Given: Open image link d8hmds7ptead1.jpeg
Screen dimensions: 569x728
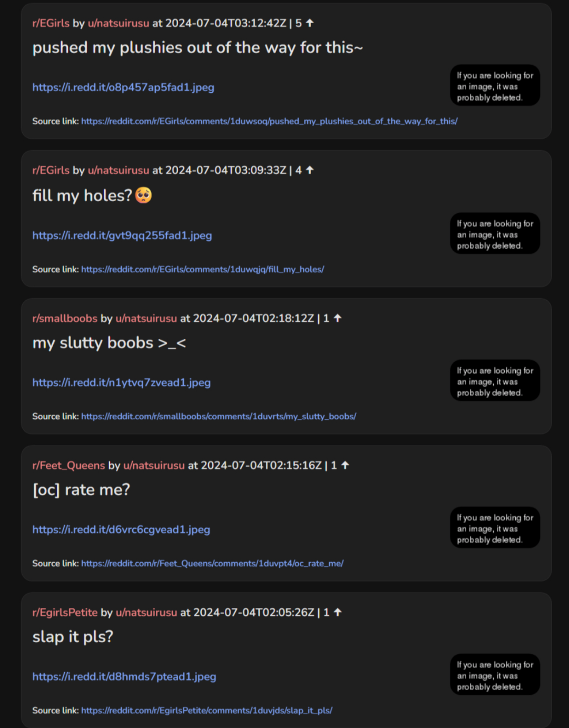Looking at the screenshot, I should coord(124,676).
